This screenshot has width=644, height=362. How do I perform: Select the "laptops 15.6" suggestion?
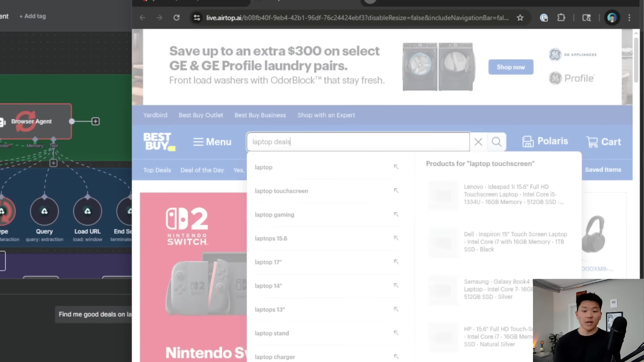pyautogui.click(x=271, y=239)
